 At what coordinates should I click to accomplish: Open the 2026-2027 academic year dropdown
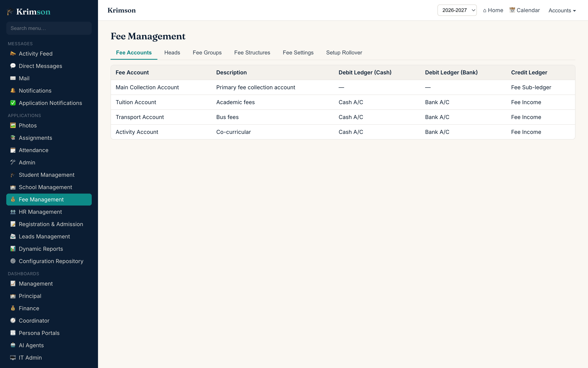point(457,10)
